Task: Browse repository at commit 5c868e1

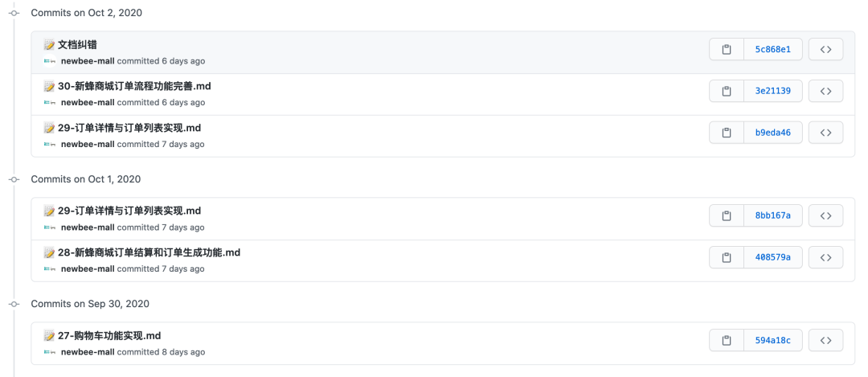Action: coord(826,49)
